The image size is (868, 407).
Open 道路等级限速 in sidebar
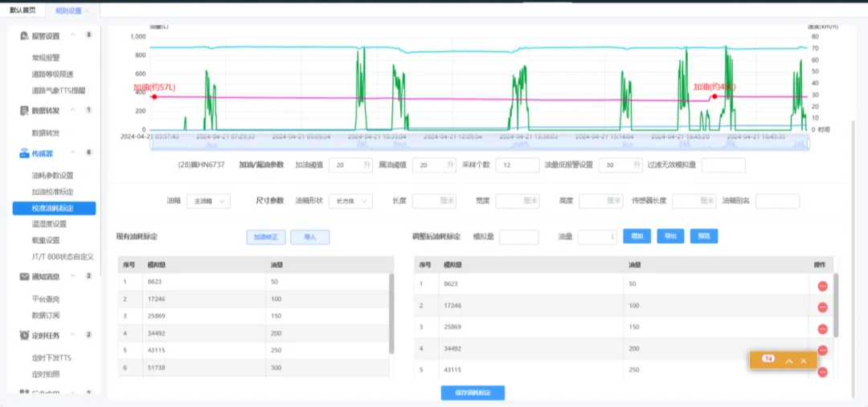(52, 74)
